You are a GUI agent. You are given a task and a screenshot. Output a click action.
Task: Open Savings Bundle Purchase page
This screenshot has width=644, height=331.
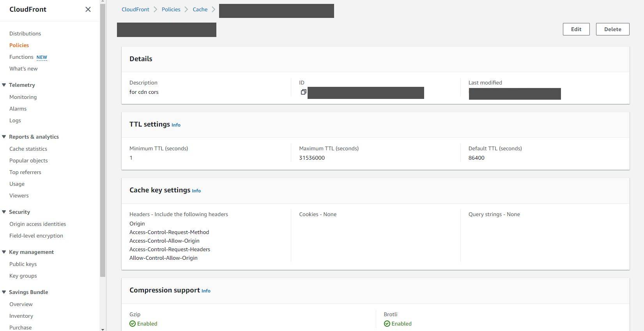point(20,327)
